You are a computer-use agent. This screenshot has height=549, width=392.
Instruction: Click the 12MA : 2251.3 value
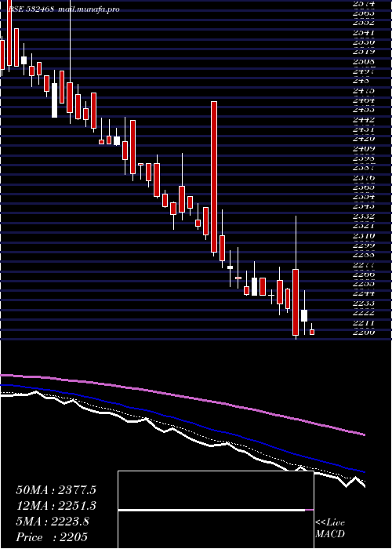(x=56, y=506)
